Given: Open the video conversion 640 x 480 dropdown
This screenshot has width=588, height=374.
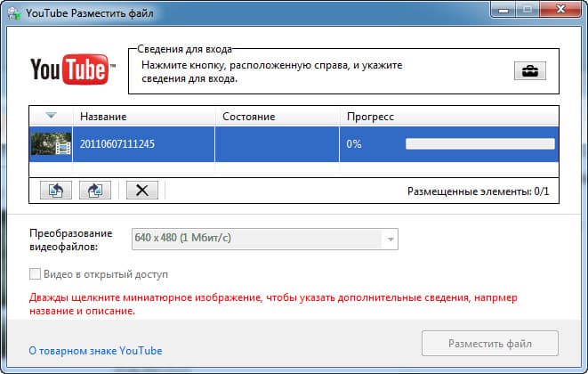Looking at the screenshot, I should 265,239.
